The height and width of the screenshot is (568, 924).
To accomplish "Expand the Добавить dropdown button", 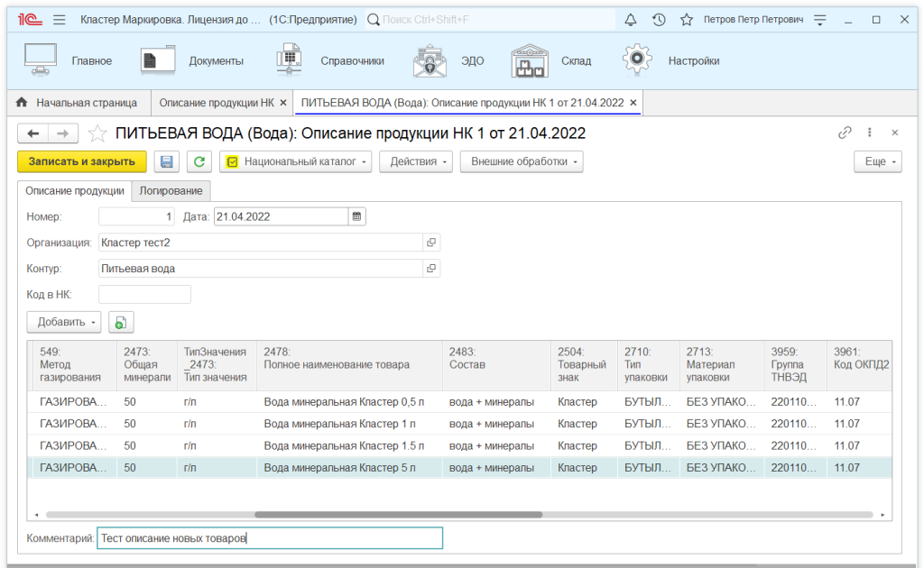I will coord(64,322).
